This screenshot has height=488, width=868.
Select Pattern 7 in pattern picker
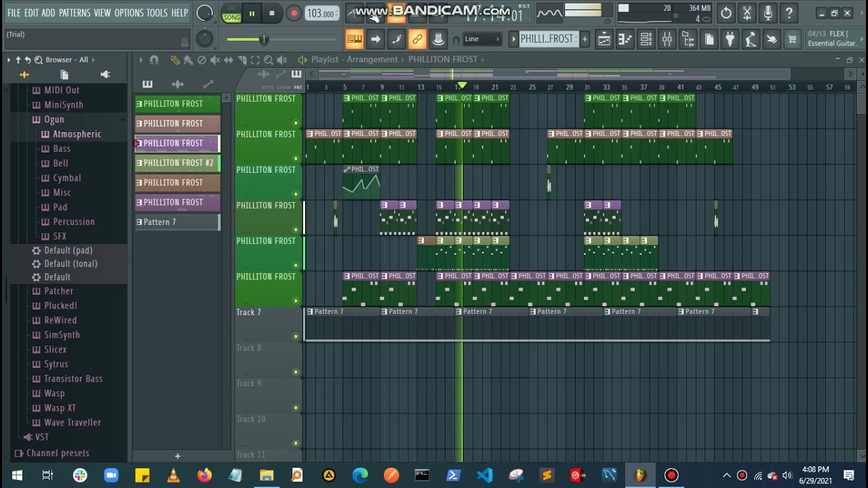[x=178, y=222]
